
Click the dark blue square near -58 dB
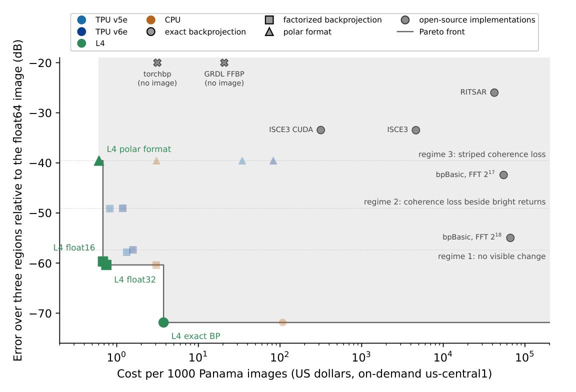click(x=133, y=250)
